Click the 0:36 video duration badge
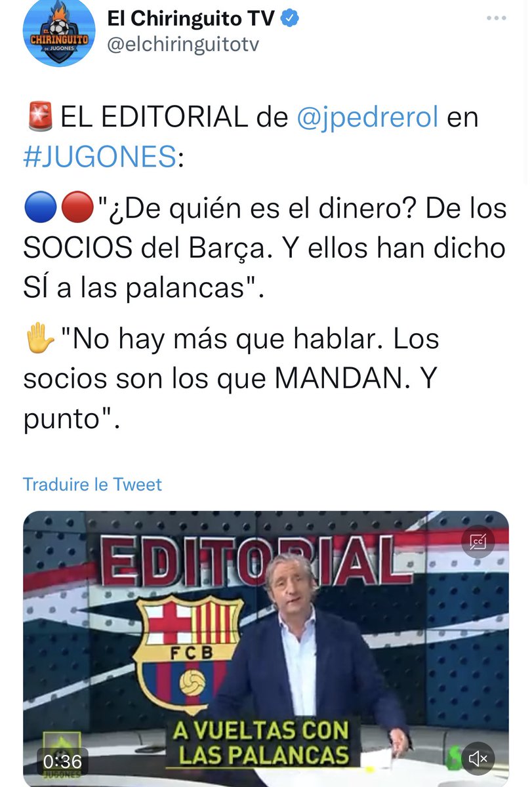The height and width of the screenshot is (787, 532). click(x=62, y=761)
